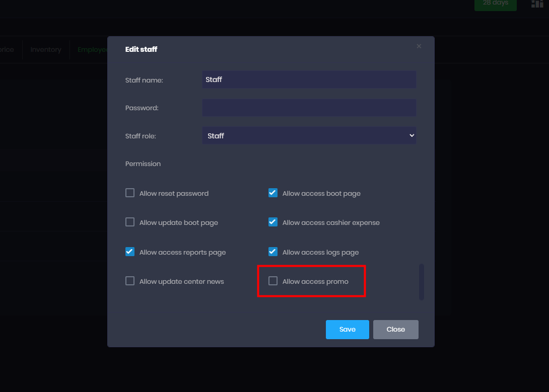Click the icon beside 28 days badge
This screenshot has width=549, height=392.
[x=537, y=4]
